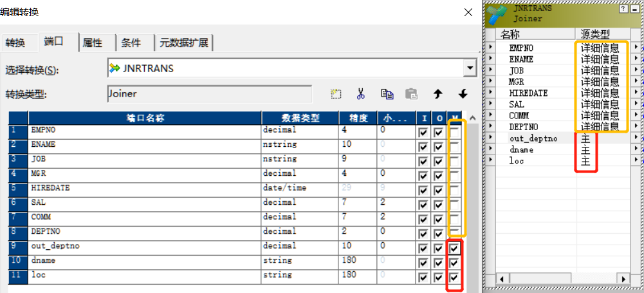
Task: Click 主 source type for loc in JNRTRANS panel
Action: (585, 161)
